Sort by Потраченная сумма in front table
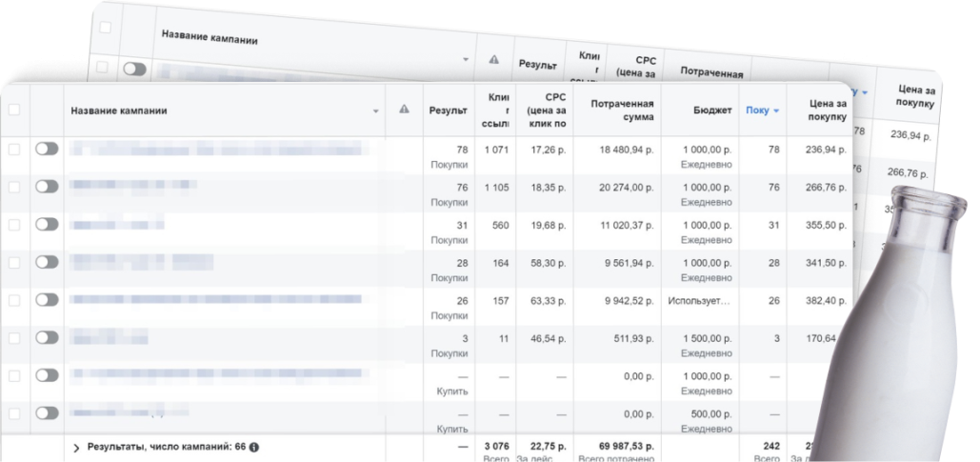This screenshot has width=980, height=462. pos(623,110)
